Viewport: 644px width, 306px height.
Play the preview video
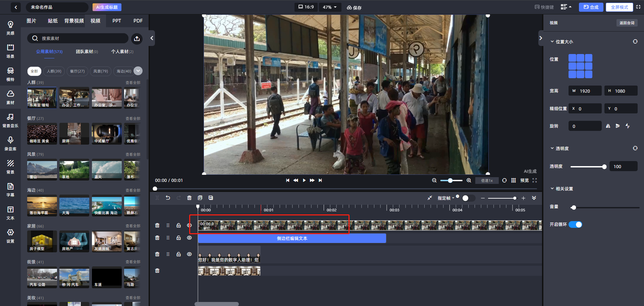pos(304,181)
